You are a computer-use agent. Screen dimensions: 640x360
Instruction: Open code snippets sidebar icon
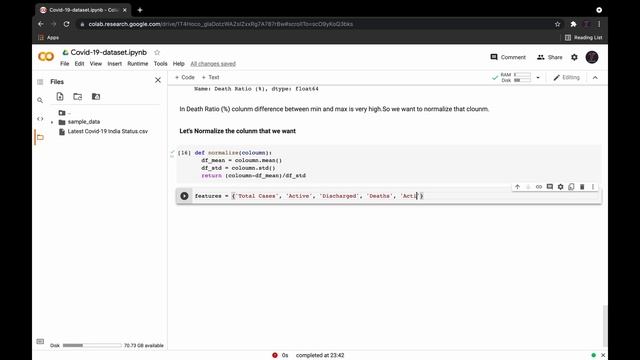40,119
